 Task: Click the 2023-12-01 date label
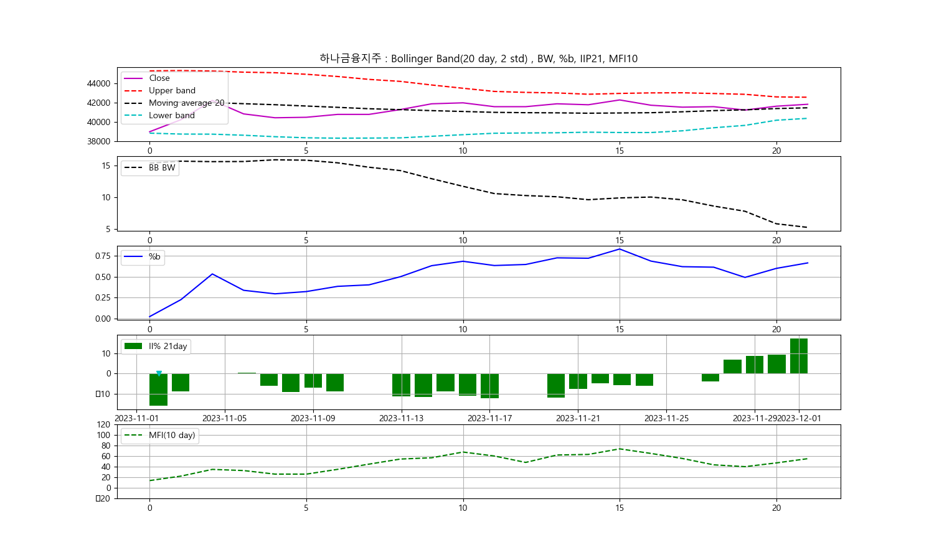[x=800, y=418]
